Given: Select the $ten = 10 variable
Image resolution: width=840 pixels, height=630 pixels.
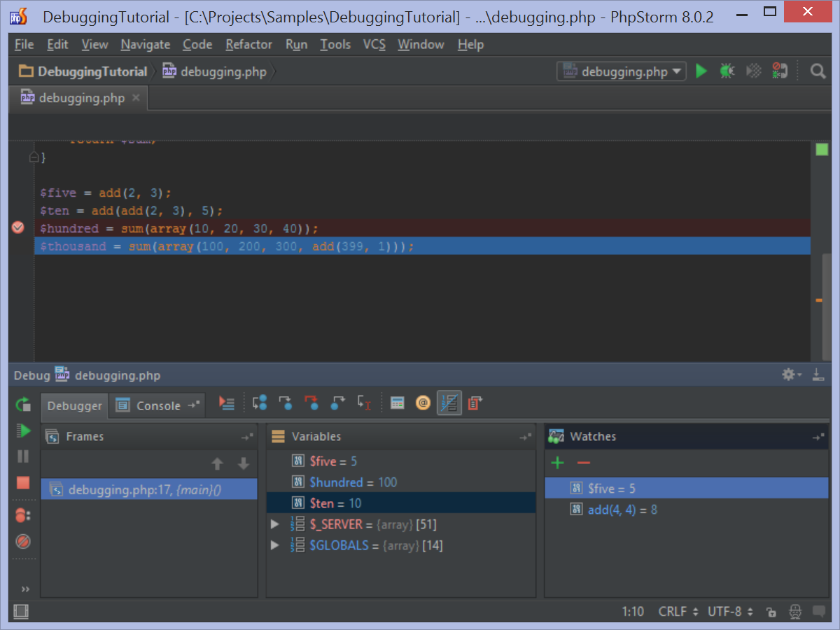Looking at the screenshot, I should [401, 503].
